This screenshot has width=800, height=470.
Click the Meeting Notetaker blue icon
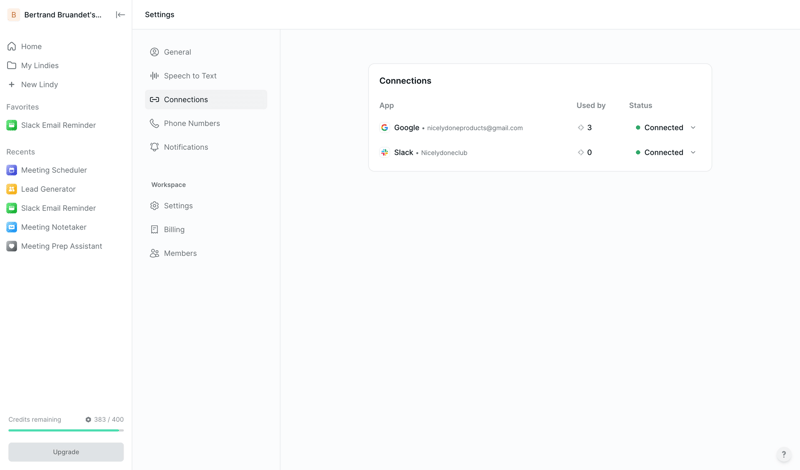pos(11,227)
